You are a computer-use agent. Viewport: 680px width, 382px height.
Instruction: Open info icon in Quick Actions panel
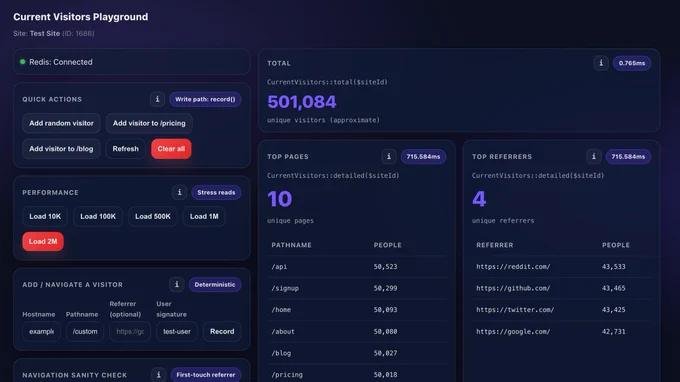(x=157, y=99)
